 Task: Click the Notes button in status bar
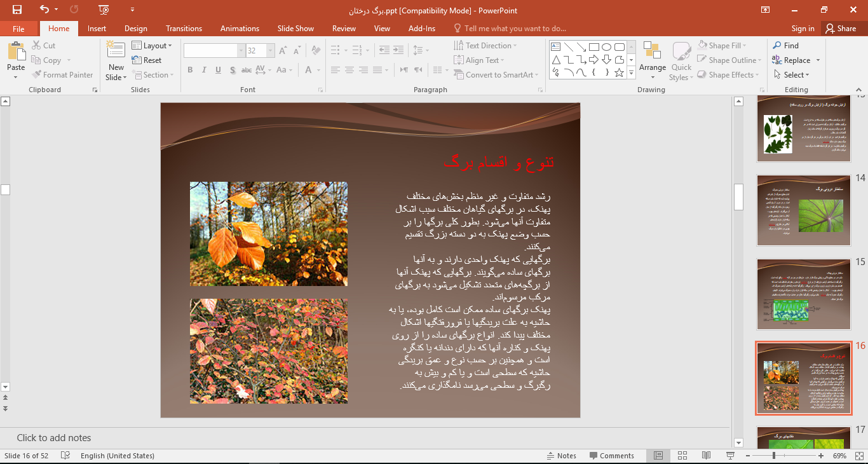click(561, 456)
